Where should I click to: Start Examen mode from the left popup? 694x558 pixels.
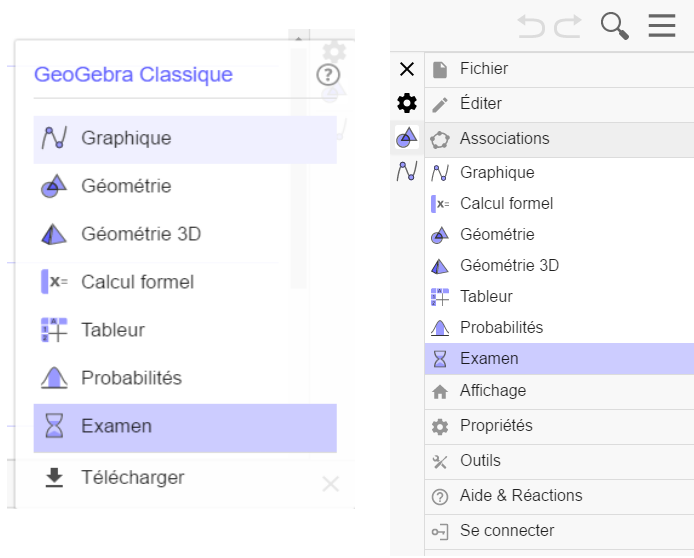(x=185, y=427)
